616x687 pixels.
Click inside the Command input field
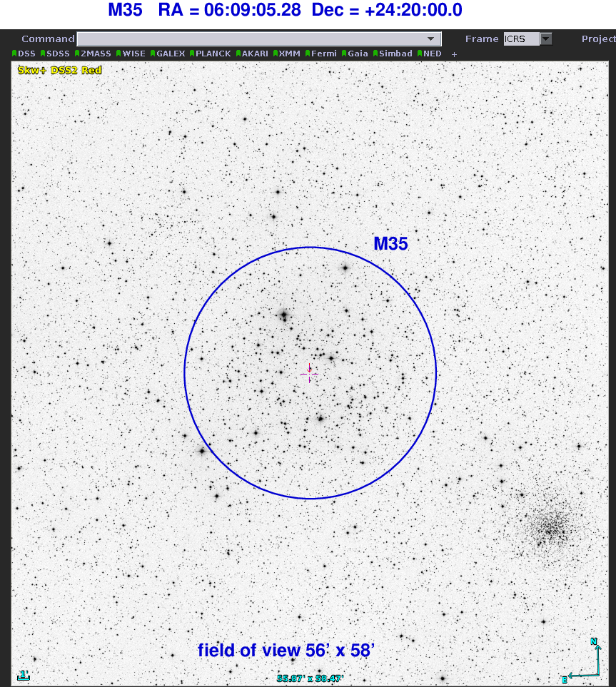(x=250, y=39)
